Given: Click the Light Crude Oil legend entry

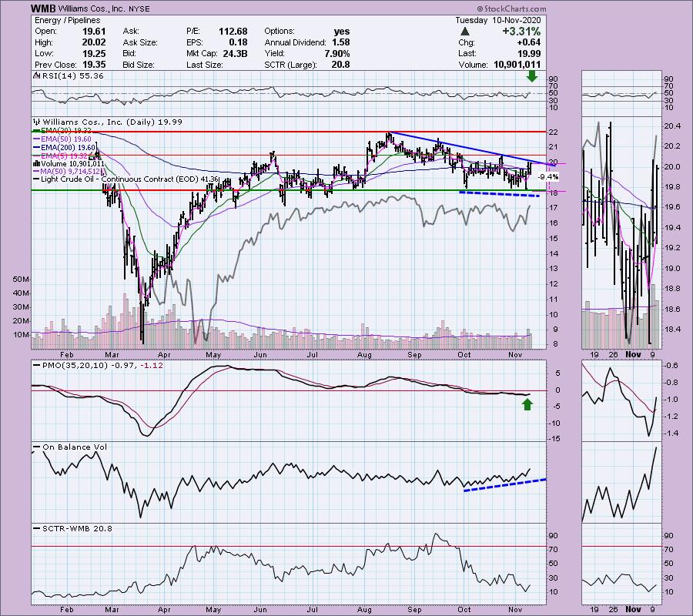Looking at the screenshot, I should click(126, 179).
